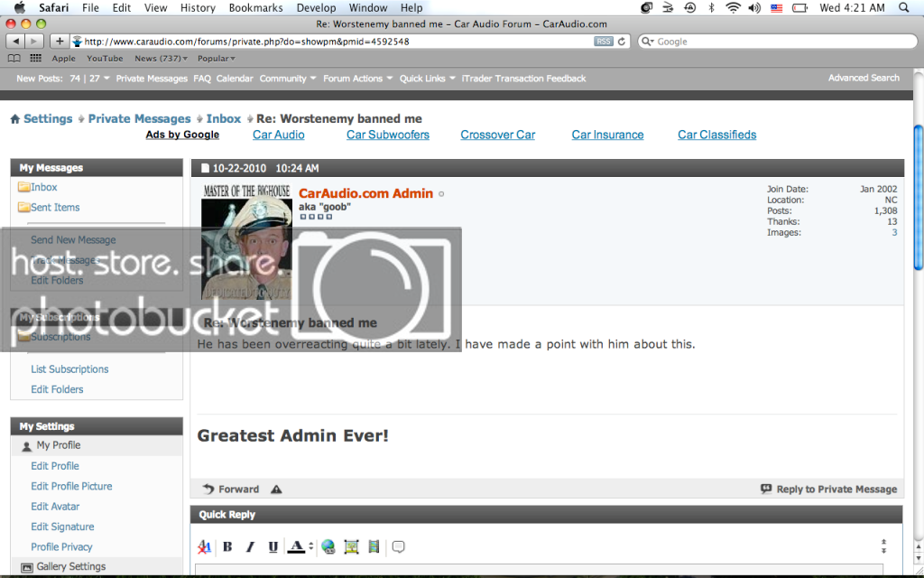Open the Bookmarks menu

click(x=255, y=7)
